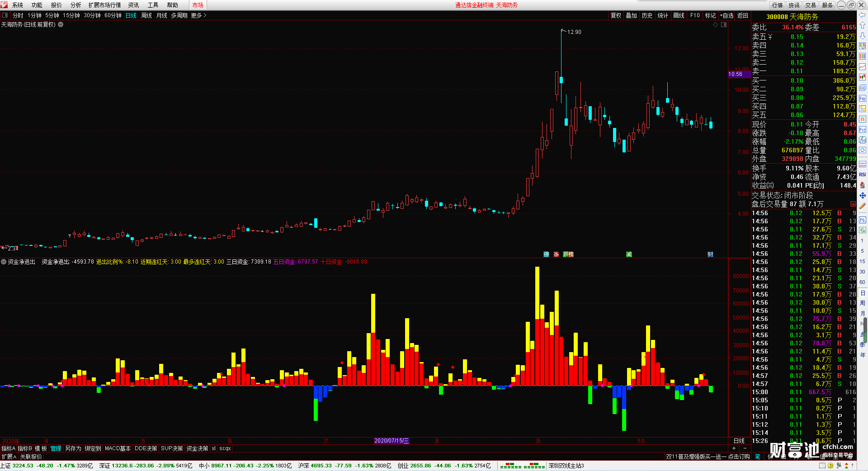Click the +自选 button
This screenshot has height=471, width=868.
(726, 15)
